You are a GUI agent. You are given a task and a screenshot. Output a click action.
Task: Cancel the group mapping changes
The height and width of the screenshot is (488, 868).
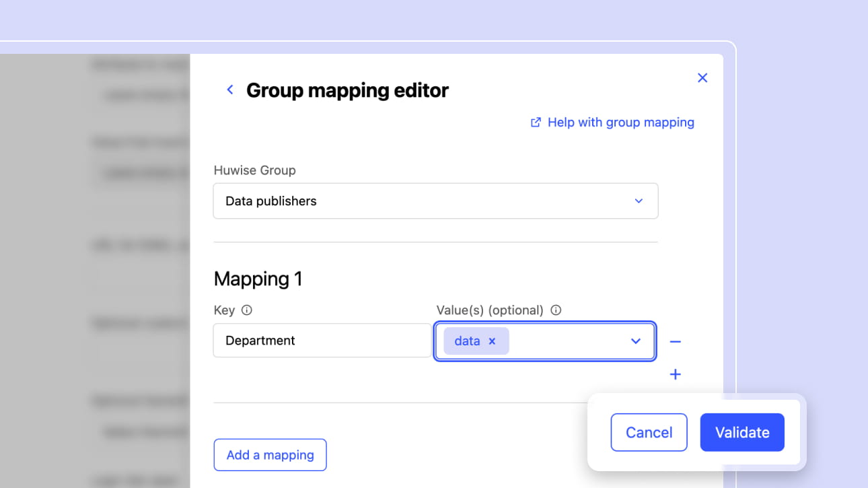pyautogui.click(x=649, y=432)
